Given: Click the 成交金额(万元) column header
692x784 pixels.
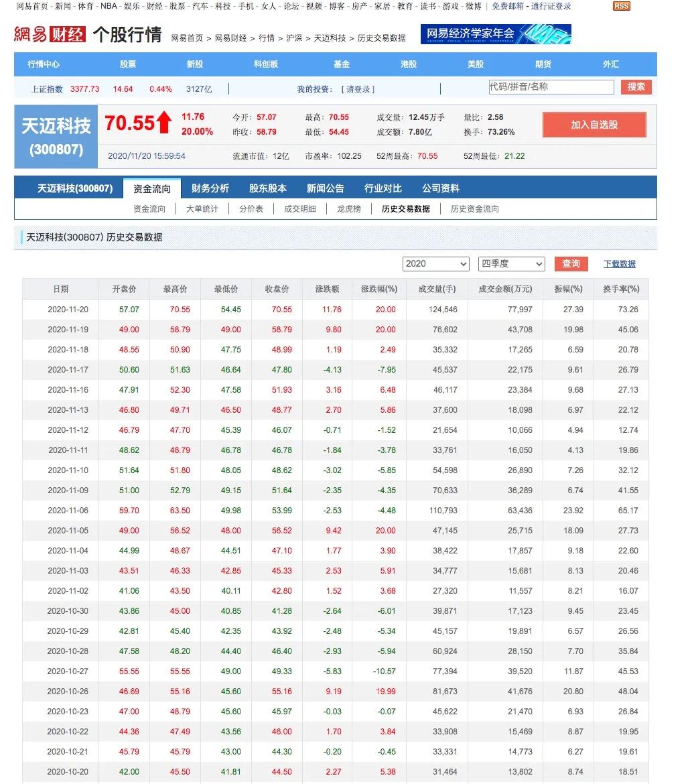Looking at the screenshot, I should (505, 289).
